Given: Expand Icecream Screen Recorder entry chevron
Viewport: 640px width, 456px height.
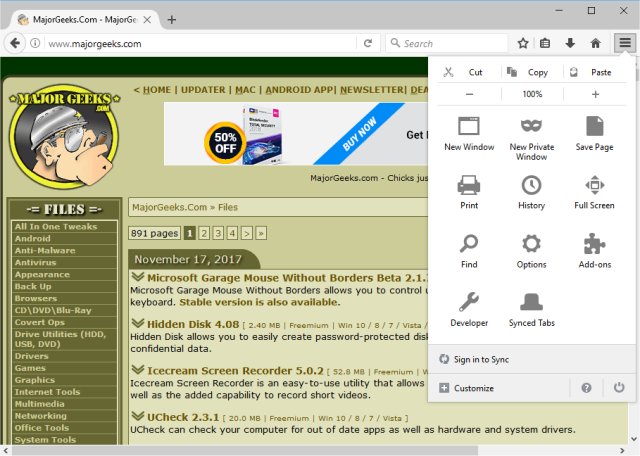Looking at the screenshot, I should 138,370.
